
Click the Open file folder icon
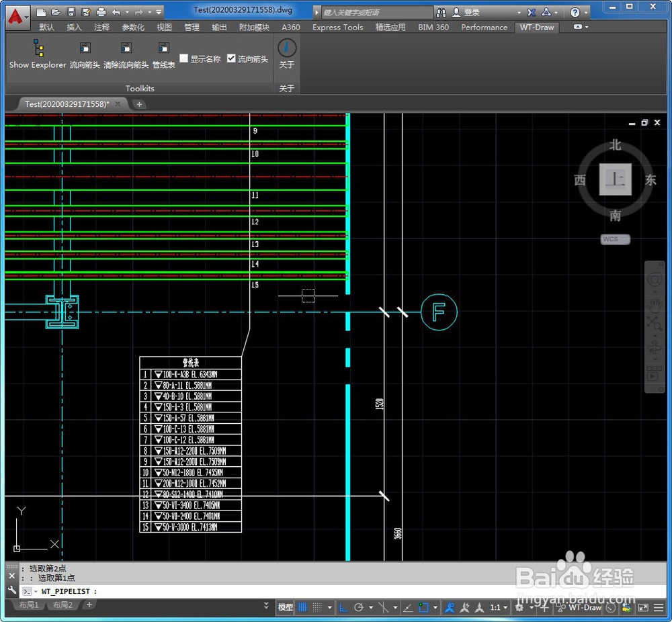click(x=56, y=12)
